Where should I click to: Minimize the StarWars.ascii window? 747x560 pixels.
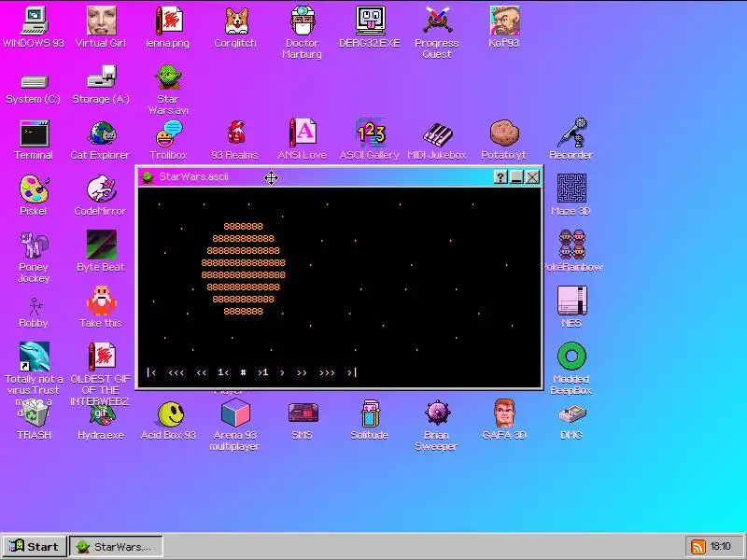[516, 177]
